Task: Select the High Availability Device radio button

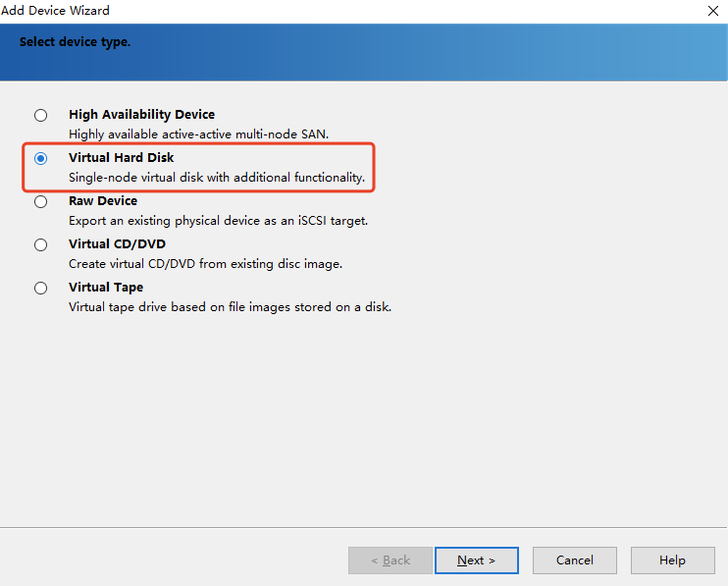Action: pos(41,115)
